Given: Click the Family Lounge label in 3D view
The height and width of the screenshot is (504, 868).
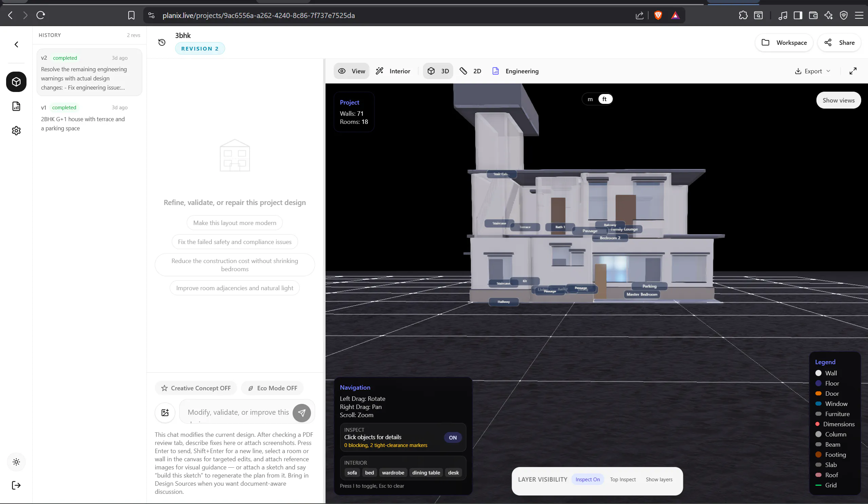Looking at the screenshot, I should click(626, 229).
